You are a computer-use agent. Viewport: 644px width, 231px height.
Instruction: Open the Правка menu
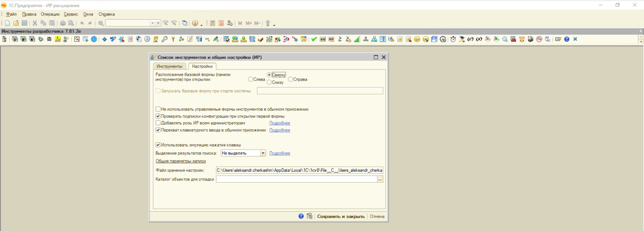(x=29, y=14)
